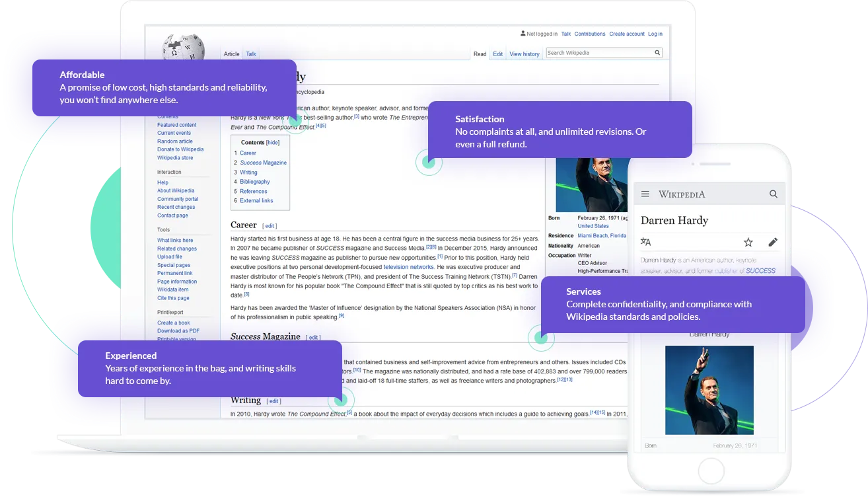Tap the mobile Wikipedia search magnifier icon
Image resolution: width=868 pixels, height=497 pixels.
click(774, 194)
